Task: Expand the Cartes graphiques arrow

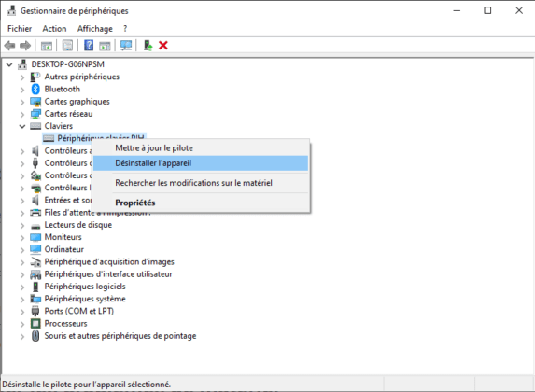Action: [22, 102]
